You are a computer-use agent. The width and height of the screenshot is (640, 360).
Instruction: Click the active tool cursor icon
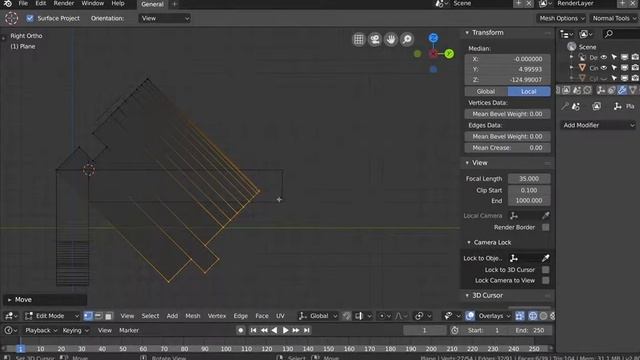pyautogui.click(x=11, y=18)
